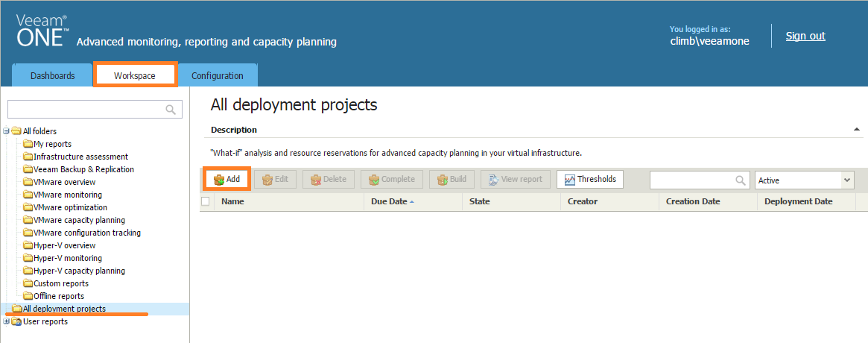Sign out of Veeam ONE
The width and height of the screenshot is (868, 343).
(805, 36)
